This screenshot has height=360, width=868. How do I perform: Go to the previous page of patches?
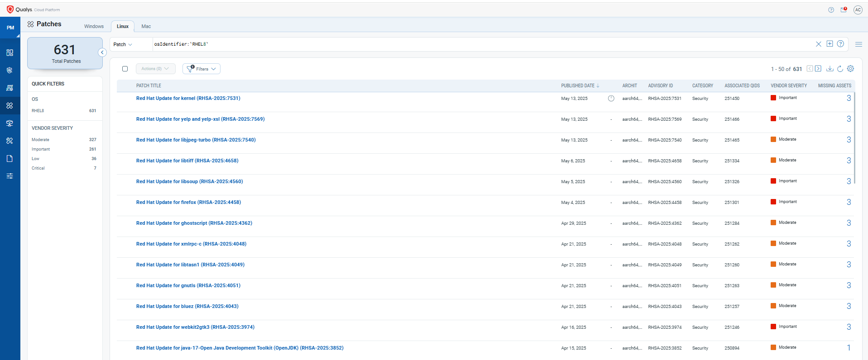(x=810, y=69)
